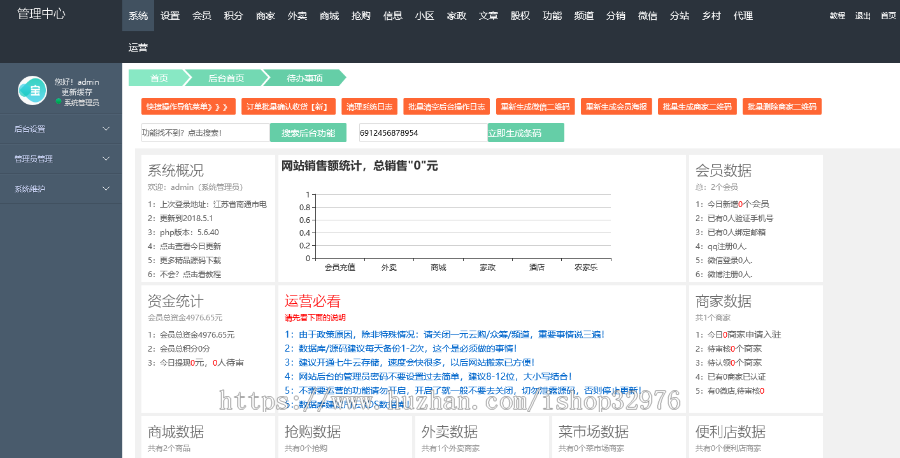
Task: Open the 分销 menu
Action: click(615, 15)
